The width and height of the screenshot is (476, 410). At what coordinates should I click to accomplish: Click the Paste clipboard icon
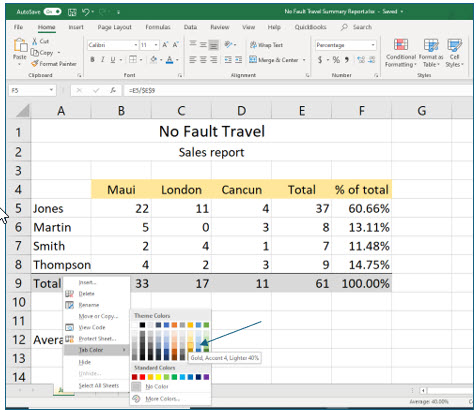[20, 46]
